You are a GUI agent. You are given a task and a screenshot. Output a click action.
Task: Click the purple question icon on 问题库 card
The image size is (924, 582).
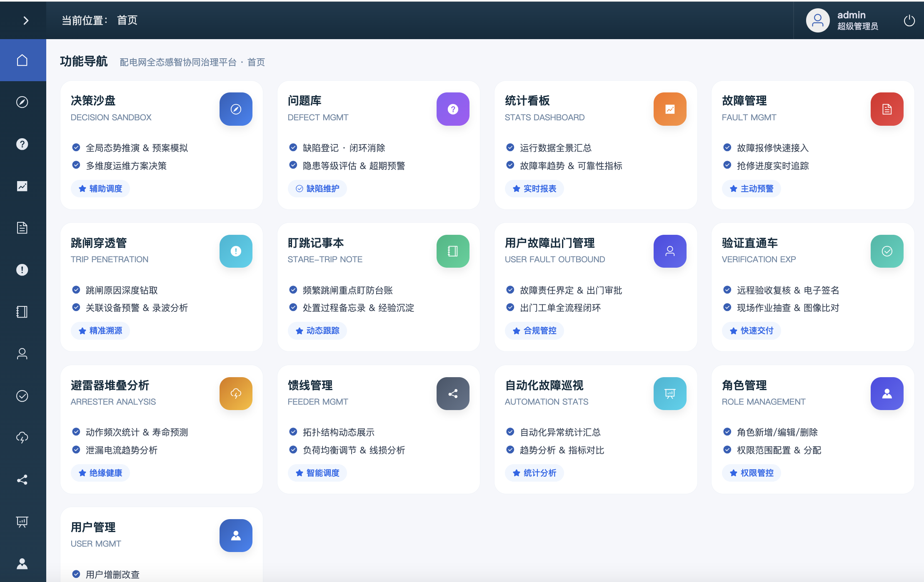click(453, 109)
